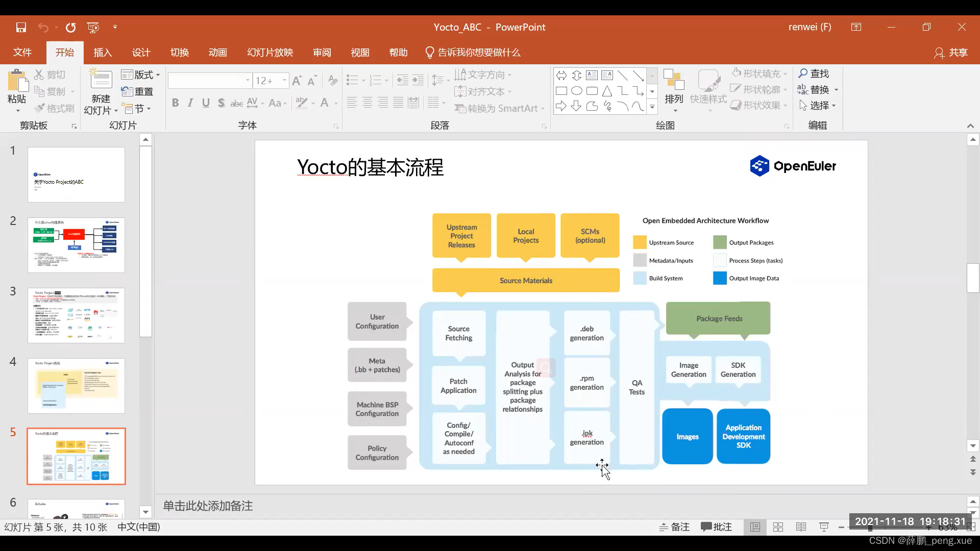Click 重置 reset slide button
Image resolution: width=980 pixels, height=551 pixels.
[x=137, y=91]
